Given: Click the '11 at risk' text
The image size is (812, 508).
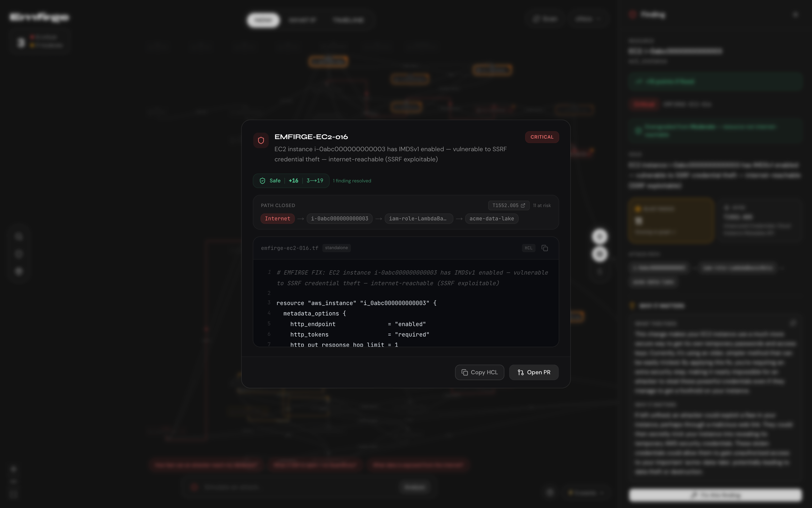Looking at the screenshot, I should pos(542,205).
